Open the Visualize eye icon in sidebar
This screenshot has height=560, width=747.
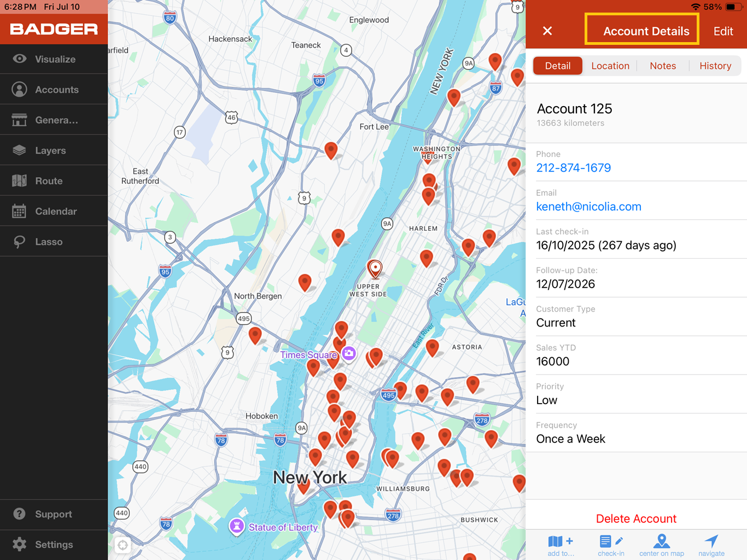point(20,59)
